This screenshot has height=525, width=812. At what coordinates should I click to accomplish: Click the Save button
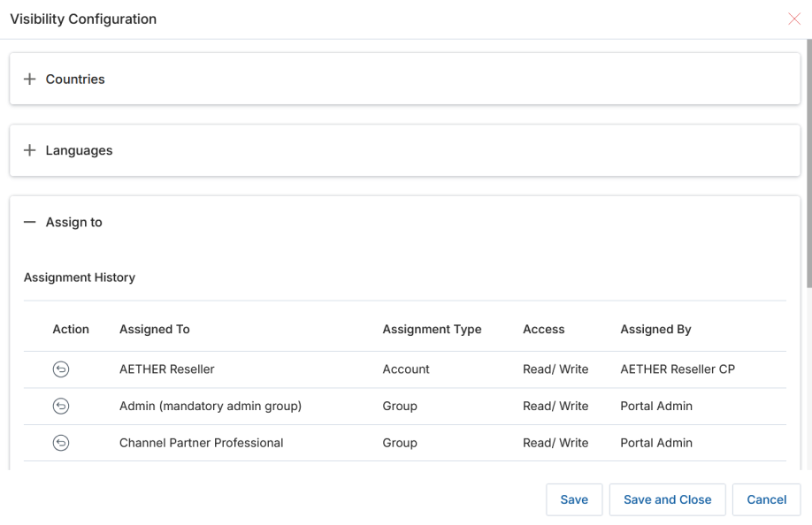click(574, 499)
